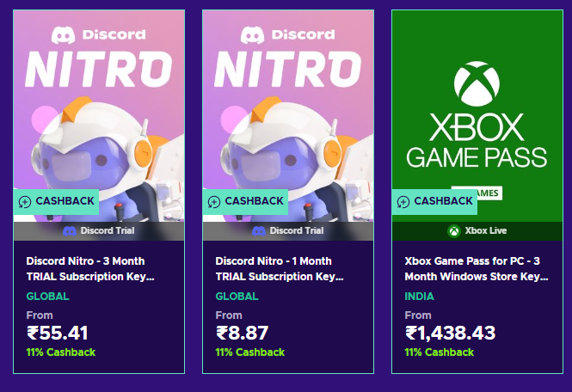The image size is (572, 392).
Task: Click the small Discord Trial icon on first card
Action: [x=70, y=231]
